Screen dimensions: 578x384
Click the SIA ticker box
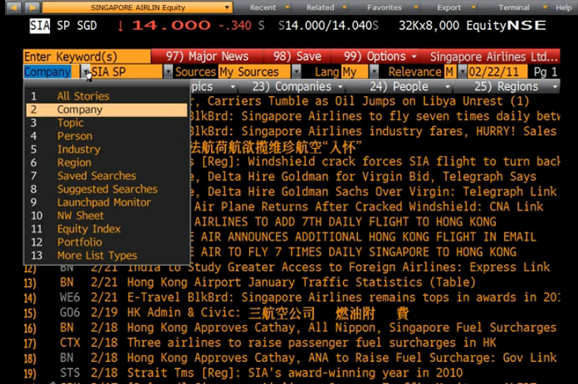[39, 25]
